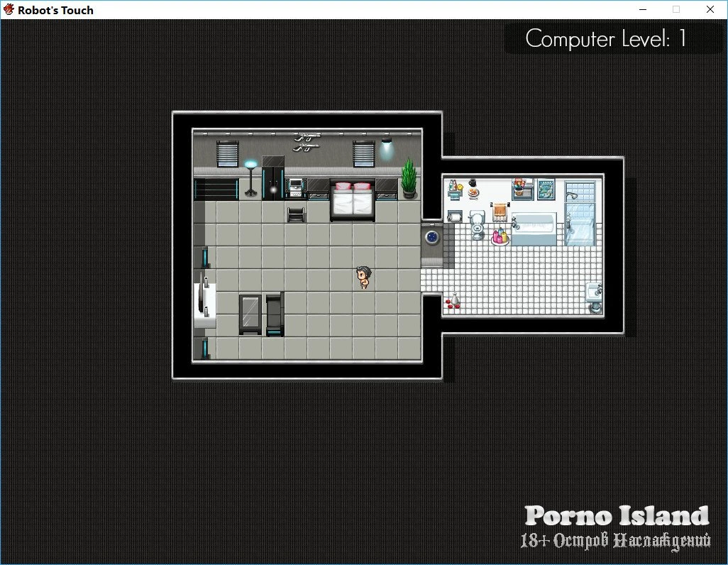The width and height of the screenshot is (728, 565).
Task: Click the standing mirror in the bedroom
Action: click(250, 314)
